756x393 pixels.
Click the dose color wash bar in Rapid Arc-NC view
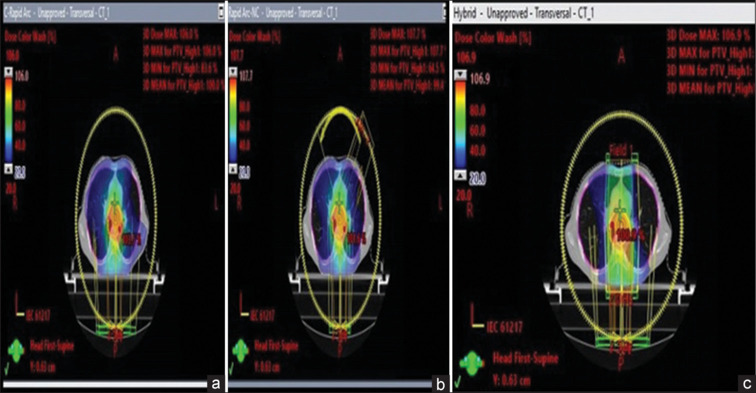[233, 121]
